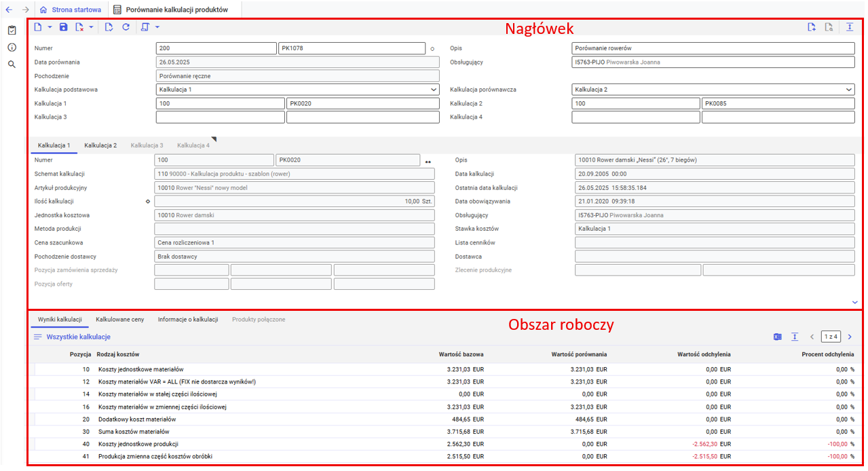Refresh the comparison with the reload icon

click(126, 27)
